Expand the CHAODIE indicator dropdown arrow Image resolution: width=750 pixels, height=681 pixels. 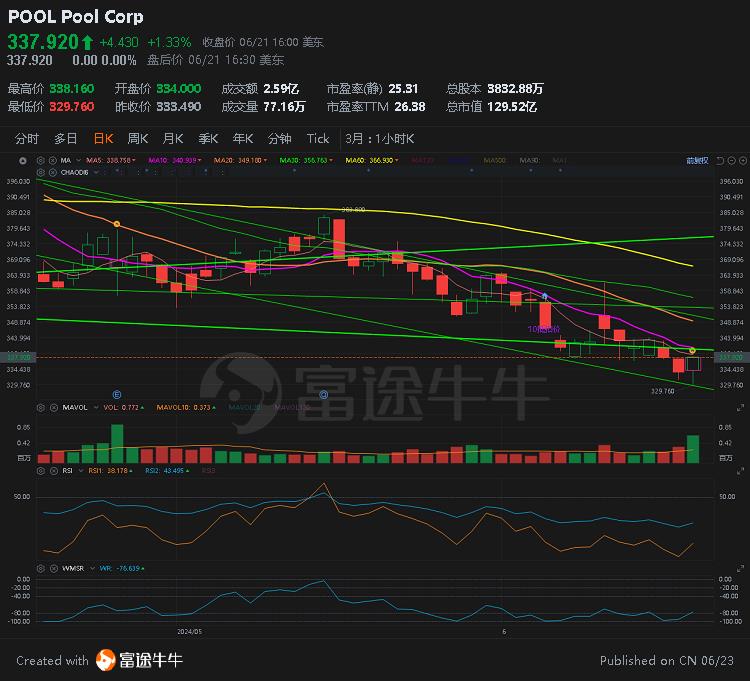point(96,172)
